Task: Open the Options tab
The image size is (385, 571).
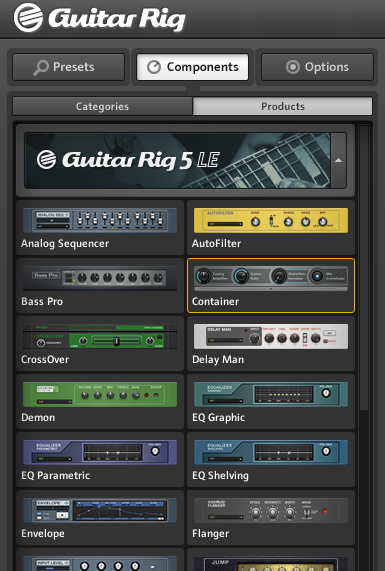Action: [x=317, y=67]
